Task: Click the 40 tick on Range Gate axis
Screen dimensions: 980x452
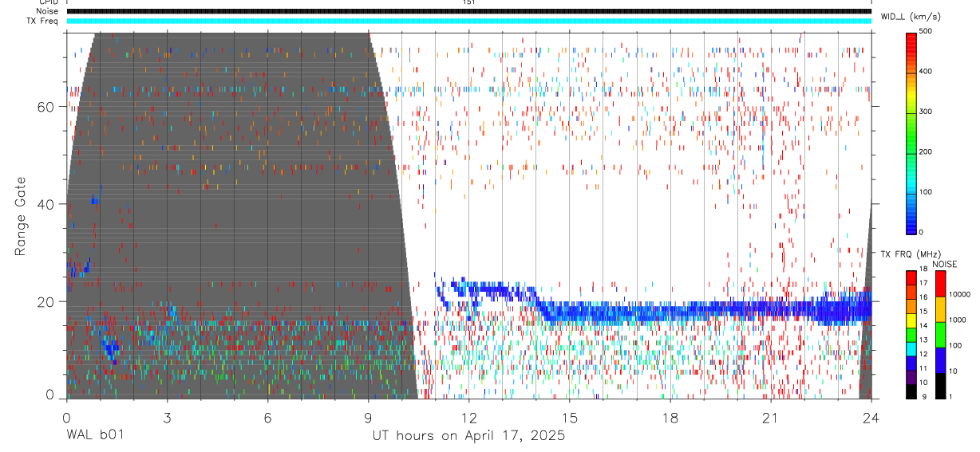Action: tap(48, 204)
